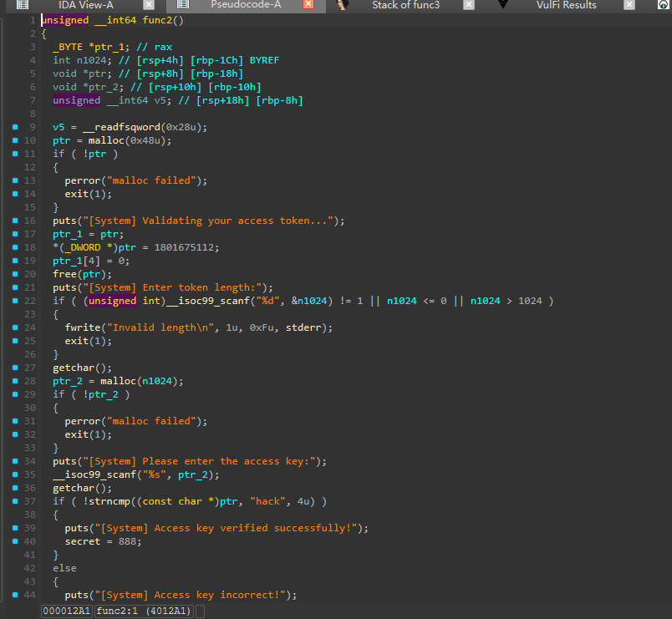Click ptr_1 in the line 3 declaration
Viewport: 672px width, 619px height.
[109, 47]
